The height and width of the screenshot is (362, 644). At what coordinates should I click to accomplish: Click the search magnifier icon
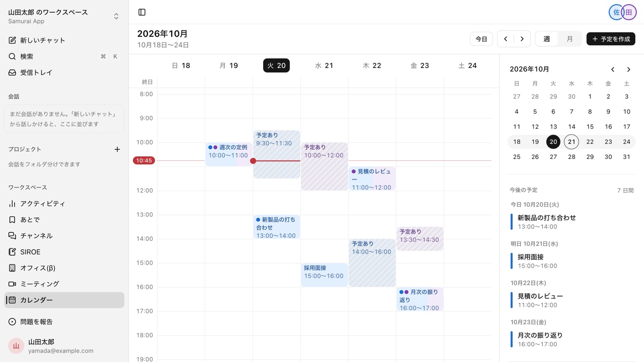[x=13, y=56]
